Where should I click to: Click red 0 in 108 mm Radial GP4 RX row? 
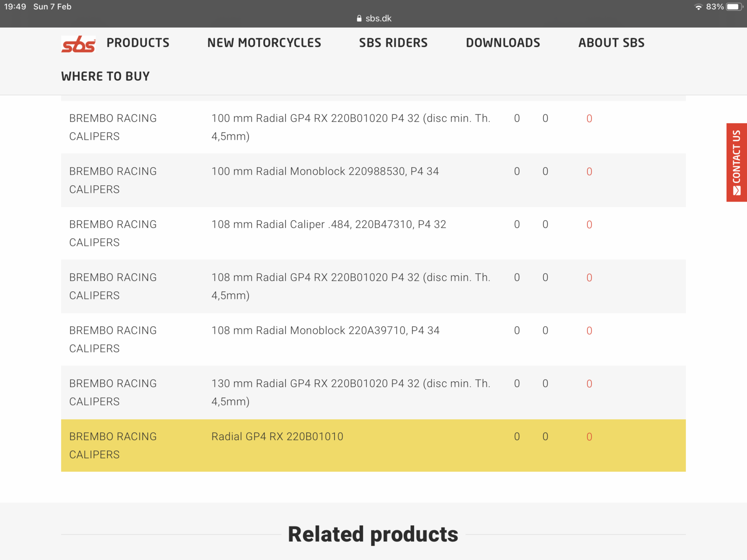[x=589, y=278]
